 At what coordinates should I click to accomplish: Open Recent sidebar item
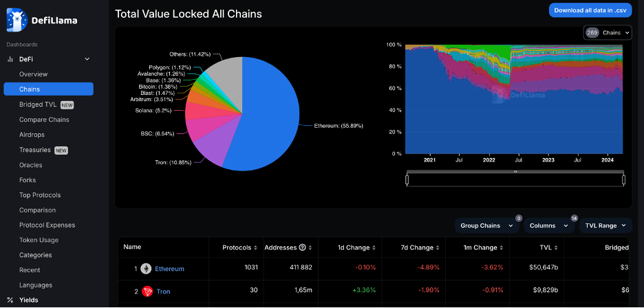[x=30, y=269]
